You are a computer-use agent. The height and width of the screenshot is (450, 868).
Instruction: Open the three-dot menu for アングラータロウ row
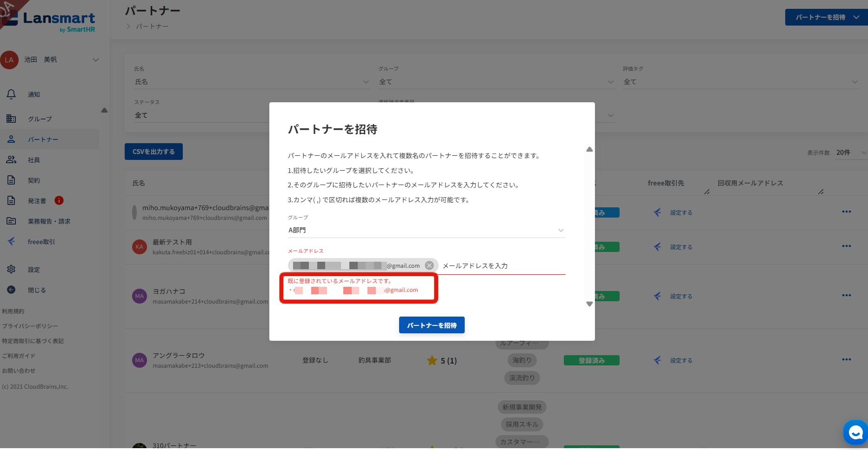(x=847, y=359)
